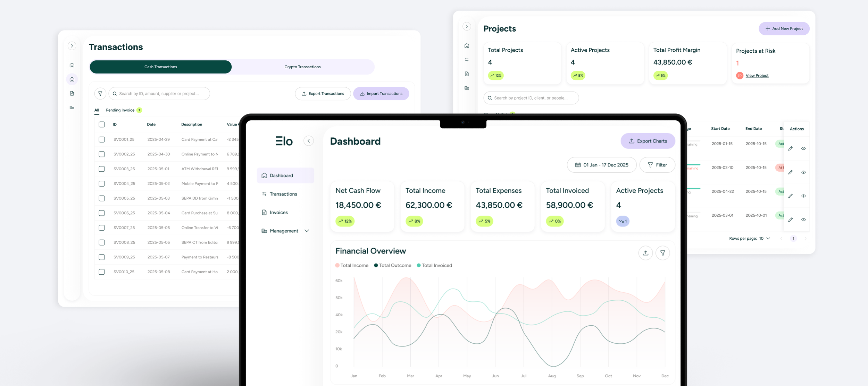Click pencil edit icon for 2025-01-15 project
This screenshot has width=868, height=386.
790,148
